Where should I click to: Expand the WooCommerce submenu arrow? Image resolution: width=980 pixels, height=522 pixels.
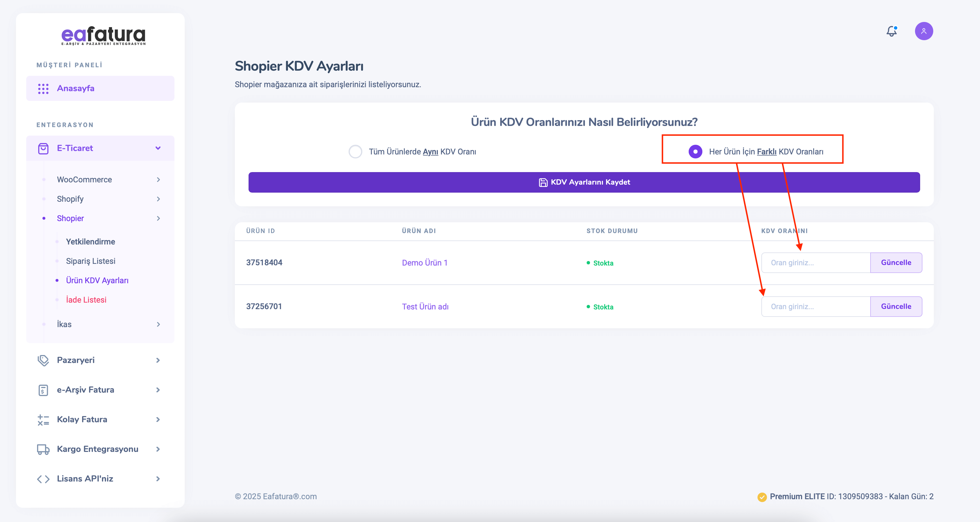[x=158, y=180]
